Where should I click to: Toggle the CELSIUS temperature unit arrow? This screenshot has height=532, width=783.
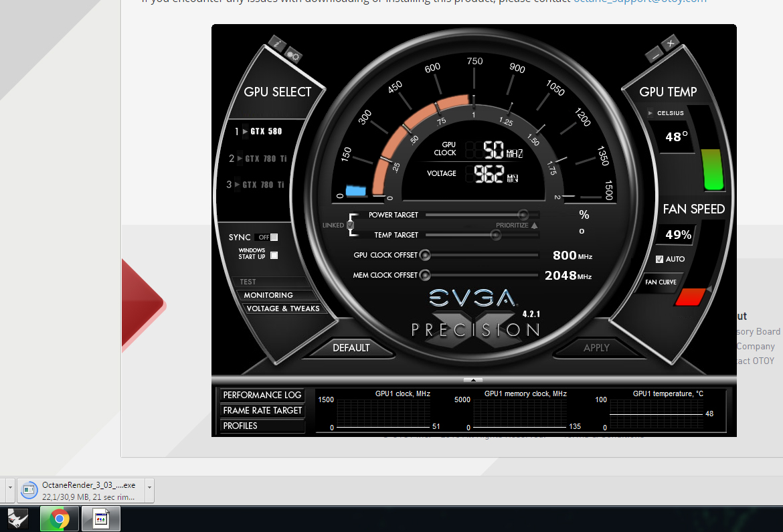click(x=650, y=113)
